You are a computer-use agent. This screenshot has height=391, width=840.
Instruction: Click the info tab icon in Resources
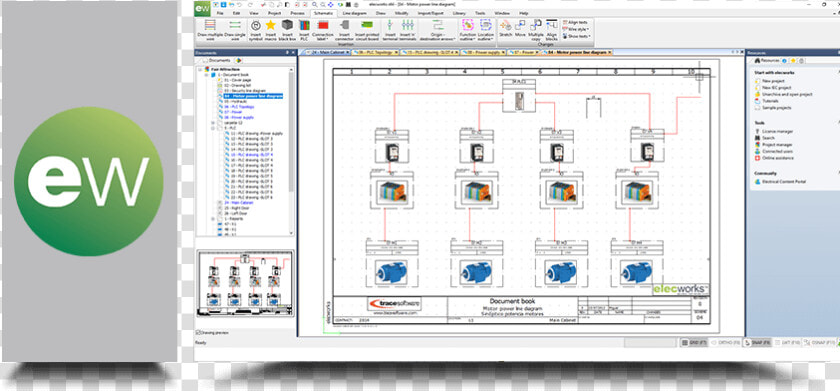coord(784,61)
